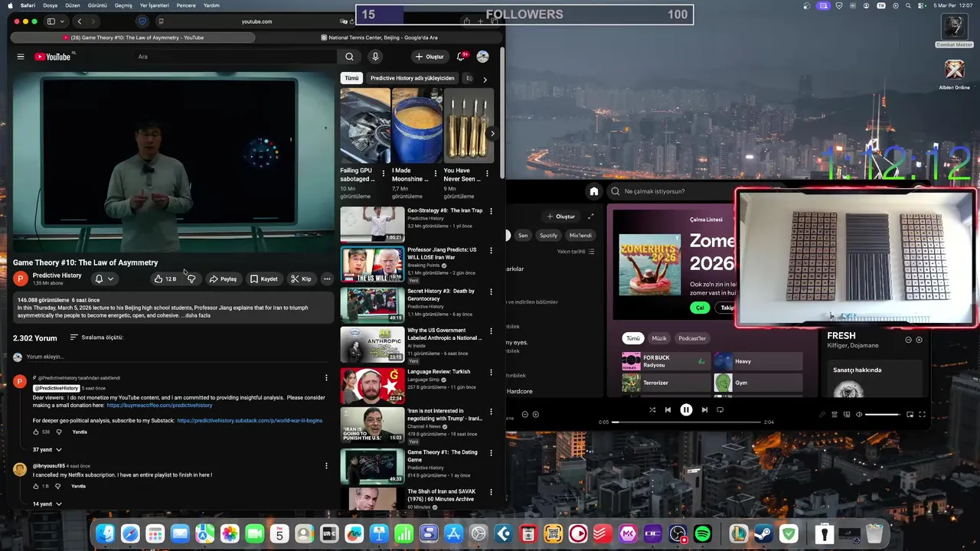Open more actions menu beside Klip
Viewport: 980px width, 551px height.
327,279
